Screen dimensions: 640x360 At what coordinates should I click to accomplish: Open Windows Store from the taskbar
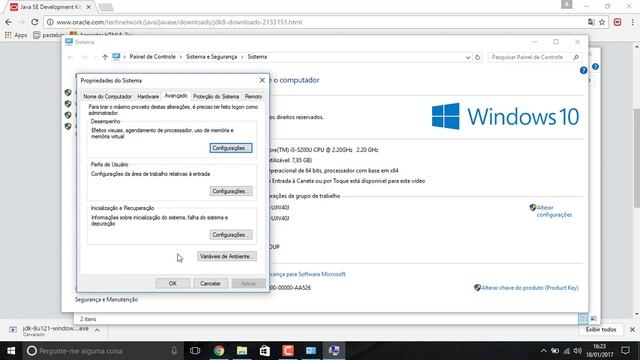click(x=265, y=351)
